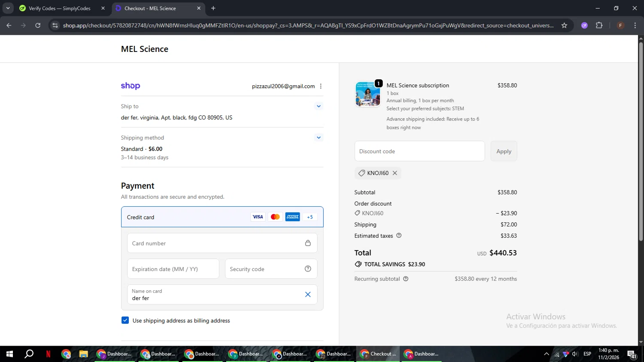Expand the Ship to section
This screenshot has height=362, width=644.
(x=319, y=106)
